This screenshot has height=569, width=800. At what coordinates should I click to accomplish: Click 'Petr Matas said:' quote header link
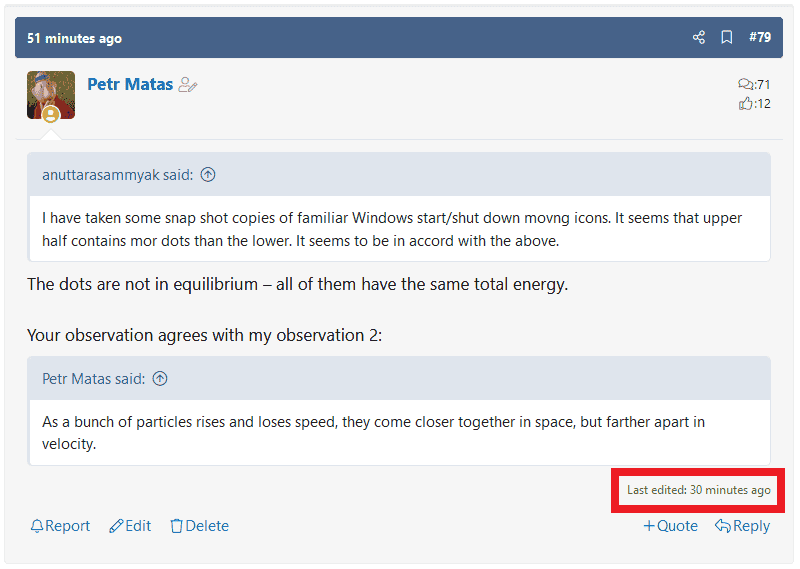(x=93, y=379)
